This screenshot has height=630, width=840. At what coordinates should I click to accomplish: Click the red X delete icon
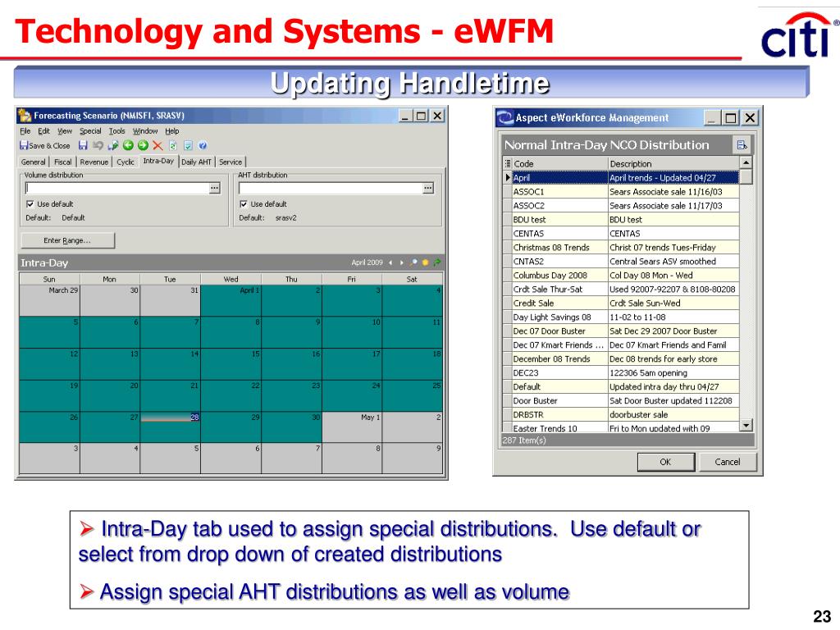[x=157, y=145]
